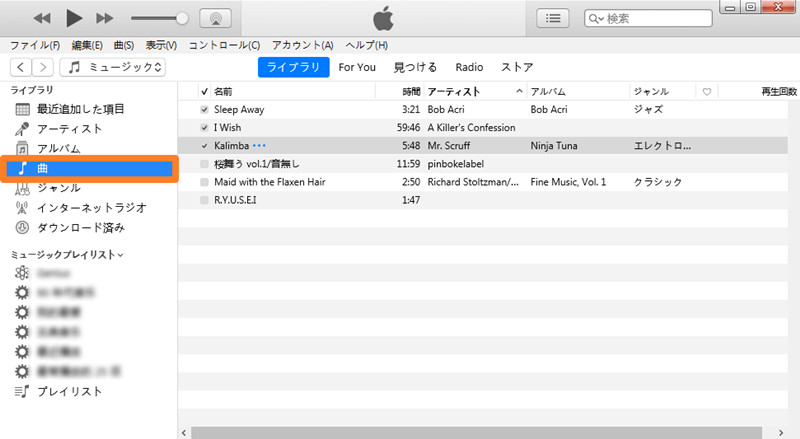Click the アルバム icon in sidebar

[x=22, y=149]
